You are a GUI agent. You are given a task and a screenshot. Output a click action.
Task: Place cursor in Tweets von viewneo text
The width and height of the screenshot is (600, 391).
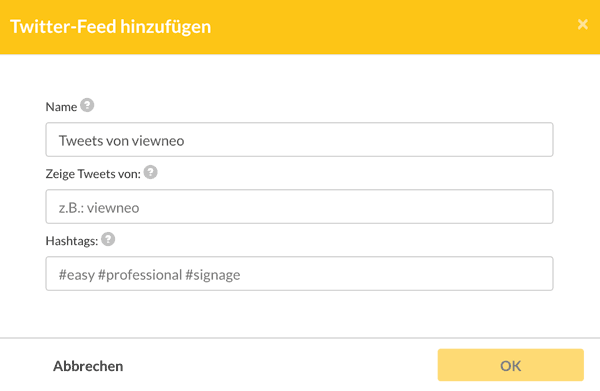pos(121,141)
